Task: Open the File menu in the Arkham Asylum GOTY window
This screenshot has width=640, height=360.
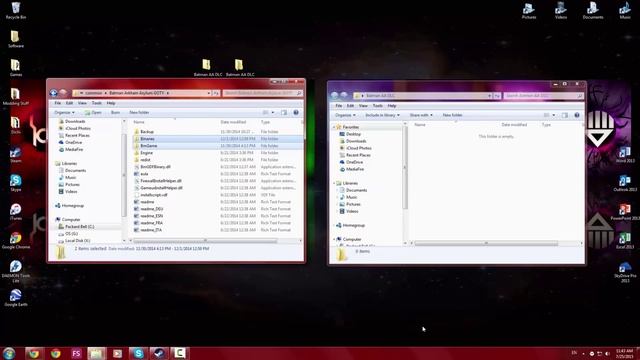Action: click(58, 103)
